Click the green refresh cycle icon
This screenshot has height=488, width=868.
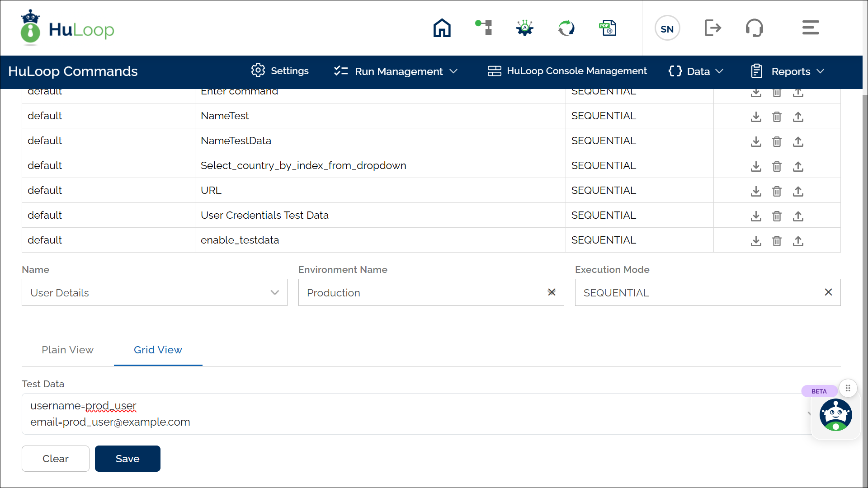[566, 28]
